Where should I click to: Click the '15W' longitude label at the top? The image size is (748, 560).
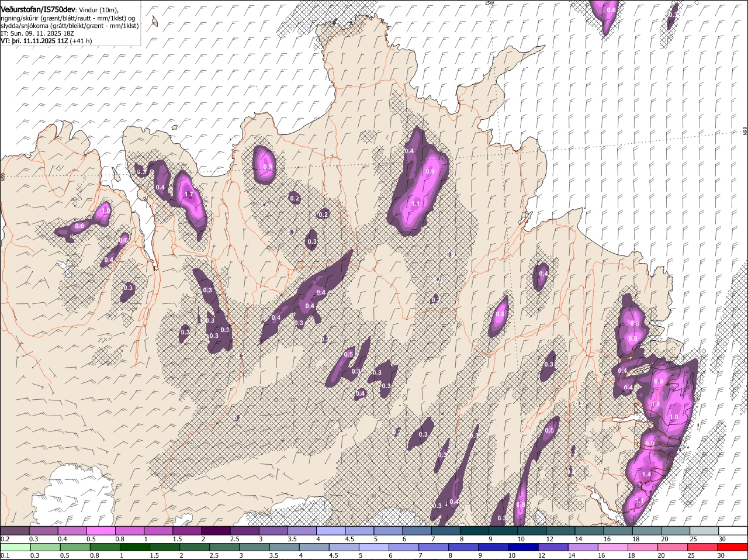tap(489, 3)
